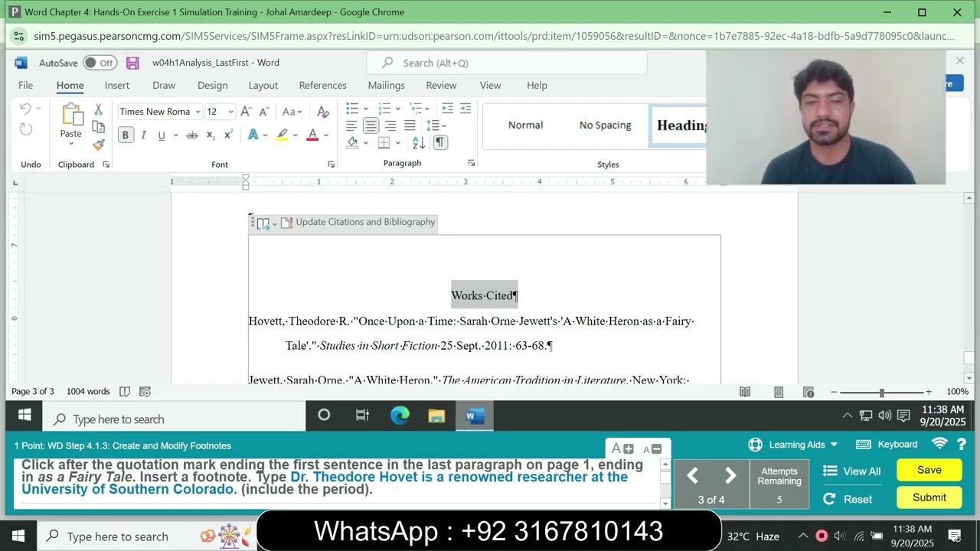This screenshot has height=551, width=980.
Task: Click the Text Effects glowing A icon
Action: 253,135
